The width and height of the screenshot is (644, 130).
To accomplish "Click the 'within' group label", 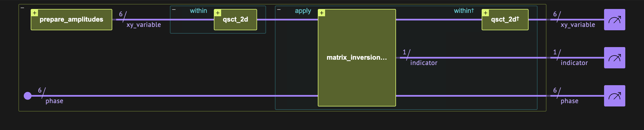I will click(x=199, y=11).
